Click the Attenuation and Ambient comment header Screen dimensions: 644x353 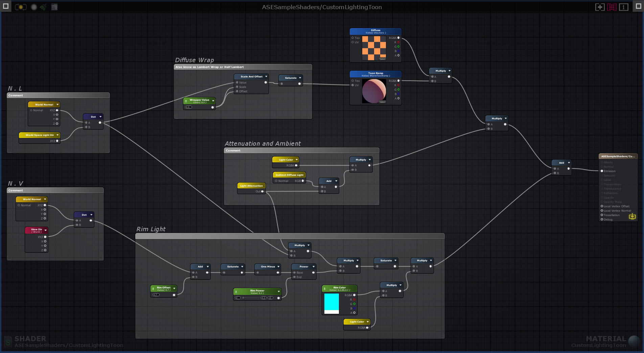pyautogui.click(x=301, y=150)
